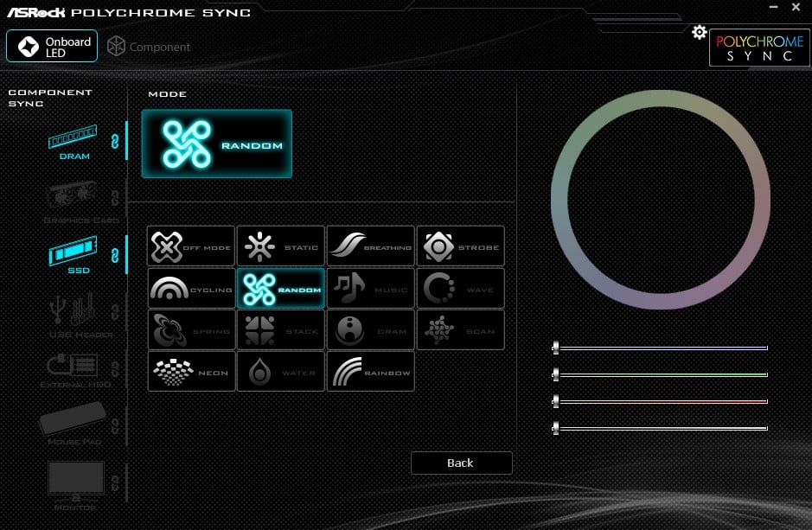Image resolution: width=812 pixels, height=530 pixels.
Task: Click the white brightness slider
Action: pyautogui.click(x=661, y=428)
